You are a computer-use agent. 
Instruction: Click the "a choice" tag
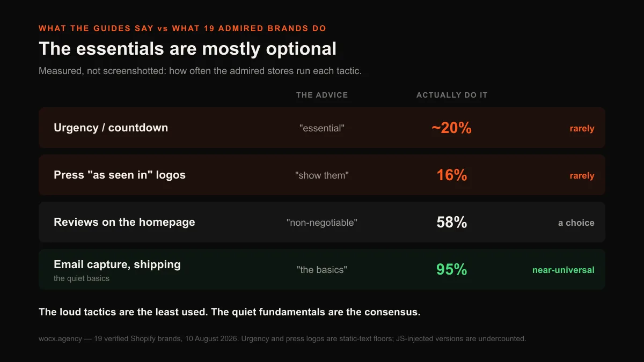pyautogui.click(x=576, y=223)
